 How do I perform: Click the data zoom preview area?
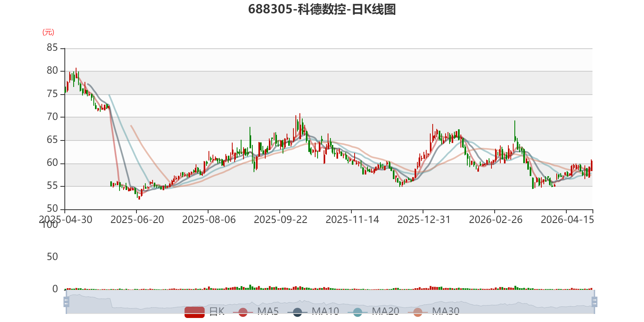pyautogui.click(x=330, y=302)
